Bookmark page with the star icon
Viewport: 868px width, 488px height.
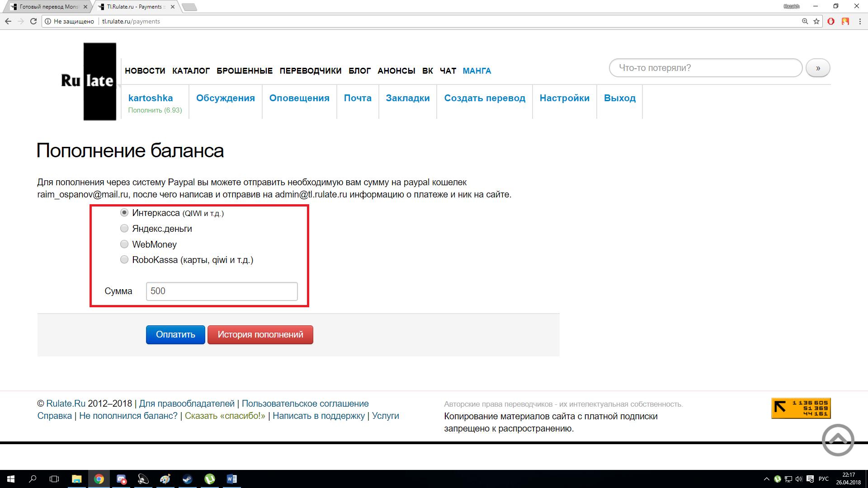(816, 21)
